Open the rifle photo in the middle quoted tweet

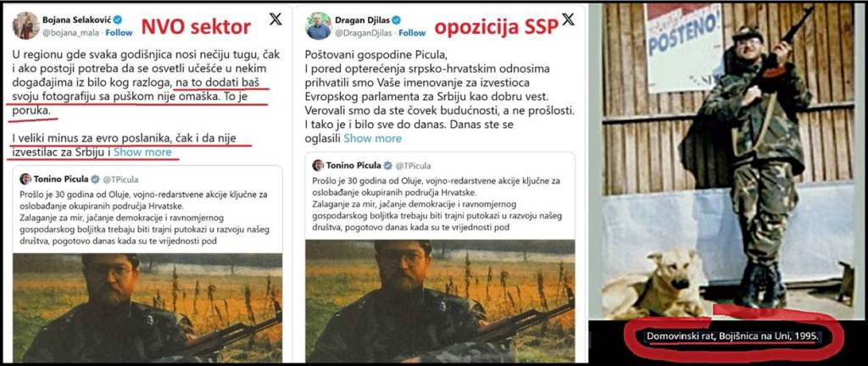[440, 301]
